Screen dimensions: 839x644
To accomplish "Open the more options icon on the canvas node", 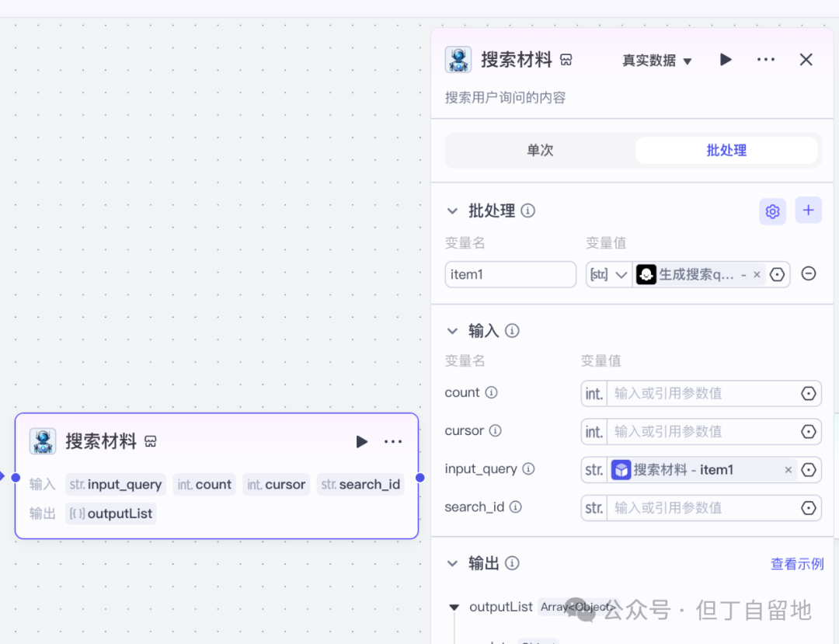I will tap(393, 441).
